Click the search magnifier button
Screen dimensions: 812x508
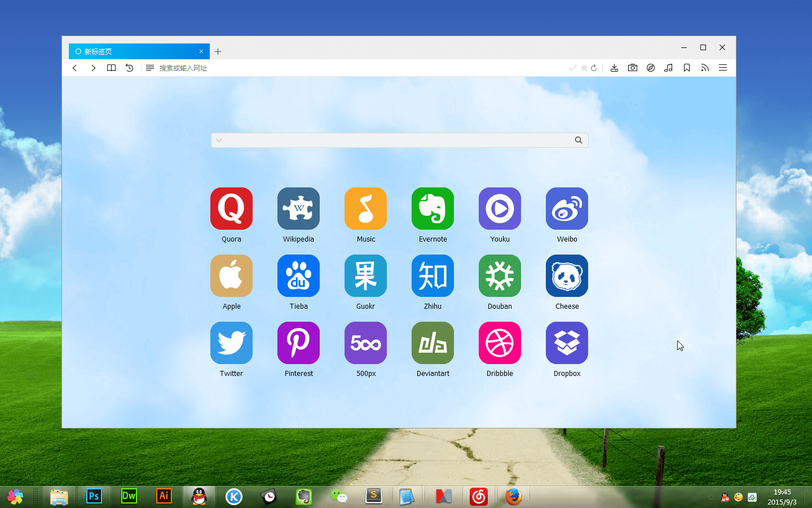pyautogui.click(x=578, y=140)
